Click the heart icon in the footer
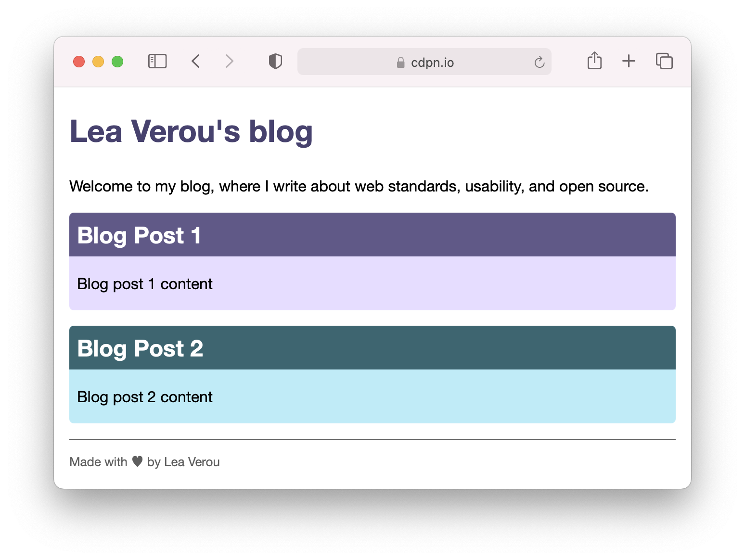This screenshot has height=560, width=745. 137,461
